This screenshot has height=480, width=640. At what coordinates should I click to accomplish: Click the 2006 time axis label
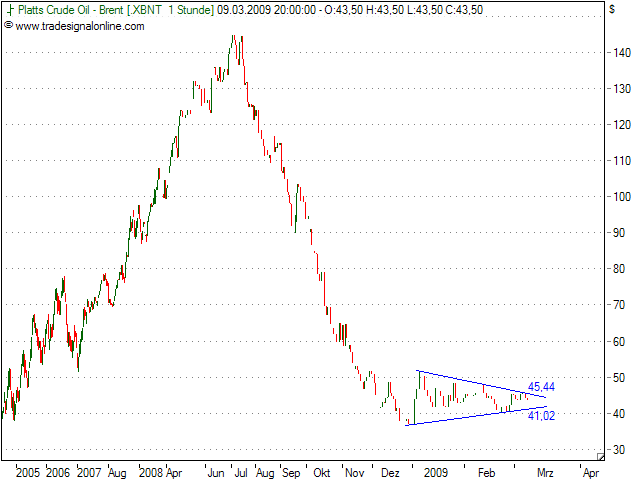tap(58, 473)
